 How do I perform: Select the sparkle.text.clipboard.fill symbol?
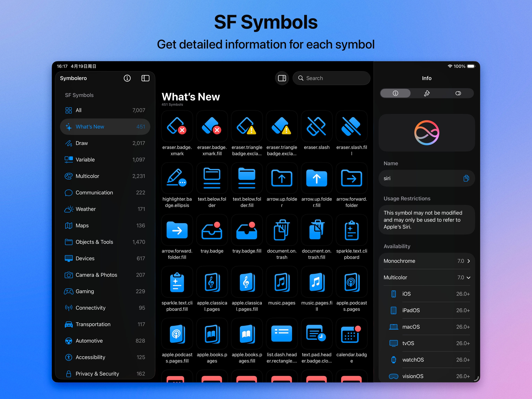[x=177, y=282]
